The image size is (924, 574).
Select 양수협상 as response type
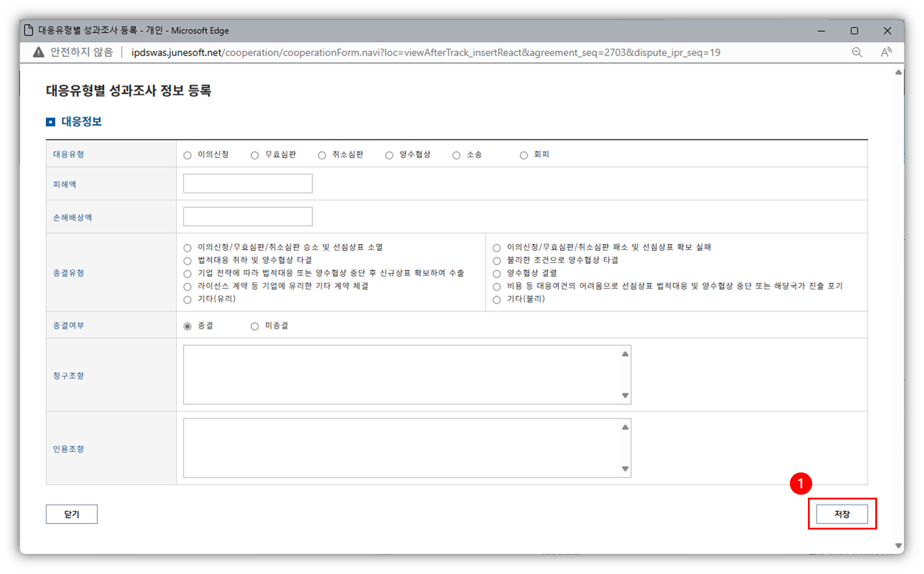(389, 155)
